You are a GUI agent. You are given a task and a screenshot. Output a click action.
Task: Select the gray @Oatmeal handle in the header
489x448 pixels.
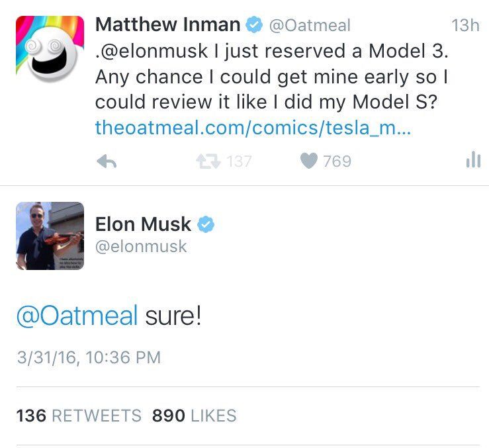308,26
